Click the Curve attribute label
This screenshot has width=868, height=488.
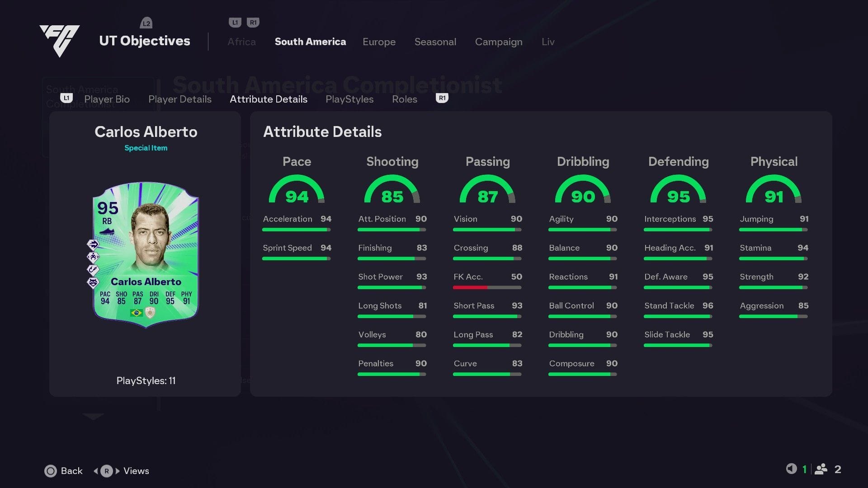pos(465,363)
